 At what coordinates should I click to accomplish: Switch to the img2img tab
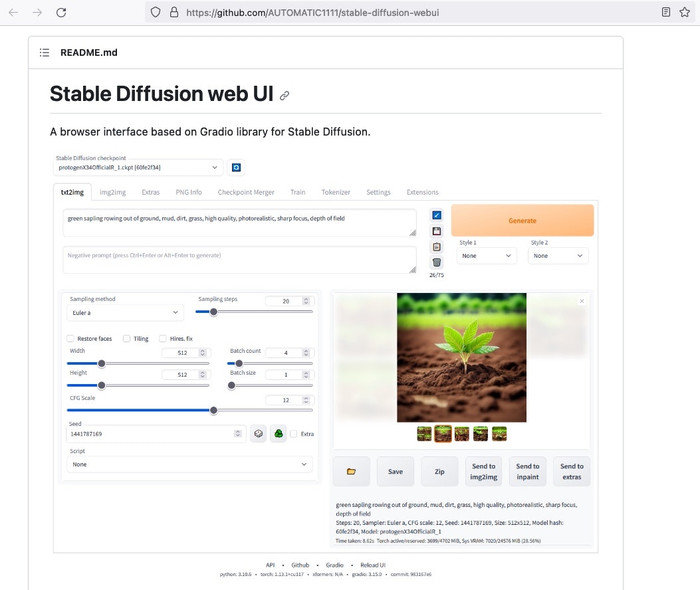point(112,192)
